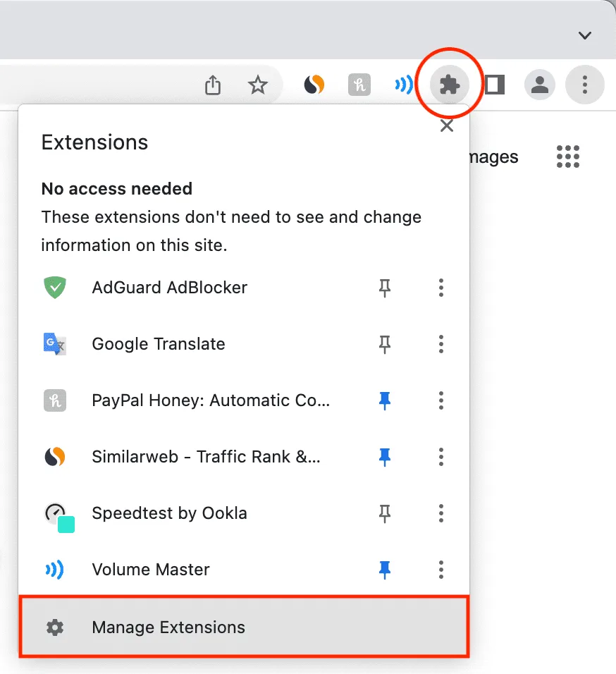Click the Volume Master list icon
Screen dimensions: 616x674
tap(54, 570)
